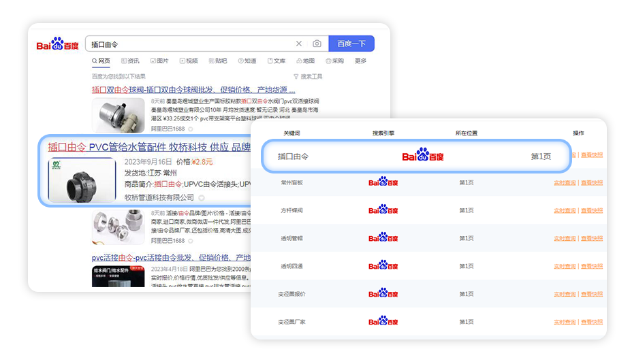This screenshot has height=364, width=630.
Task: Click the ball valve product thumbnail
Action: coord(118,115)
